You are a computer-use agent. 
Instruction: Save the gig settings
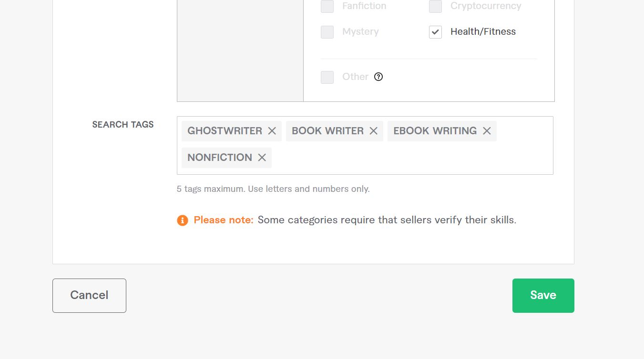[x=543, y=296]
